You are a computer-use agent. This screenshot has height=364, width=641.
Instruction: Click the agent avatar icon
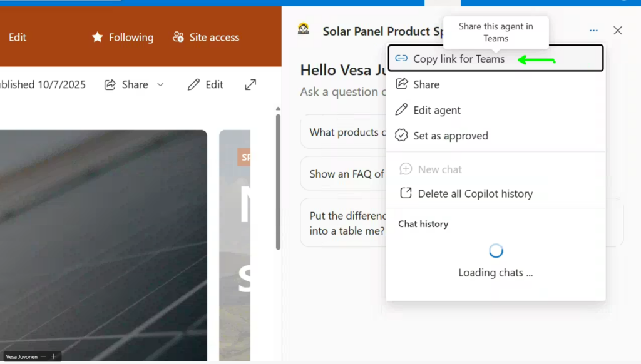pyautogui.click(x=304, y=29)
